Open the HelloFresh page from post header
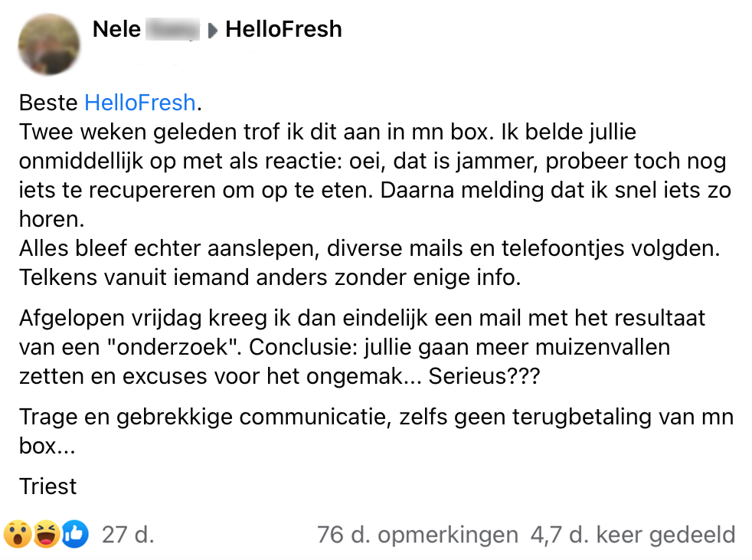The image size is (752, 560). [283, 30]
